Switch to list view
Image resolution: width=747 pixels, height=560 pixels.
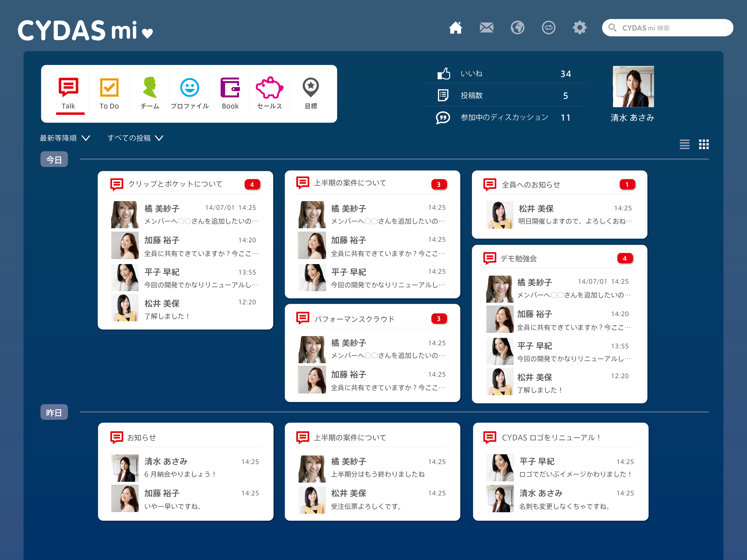point(684,144)
